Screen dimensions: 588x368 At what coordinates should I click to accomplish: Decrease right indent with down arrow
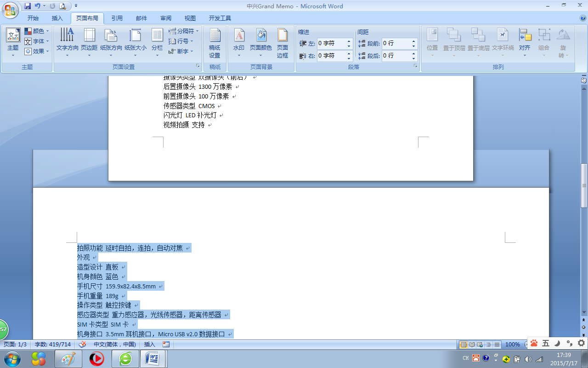(x=349, y=58)
